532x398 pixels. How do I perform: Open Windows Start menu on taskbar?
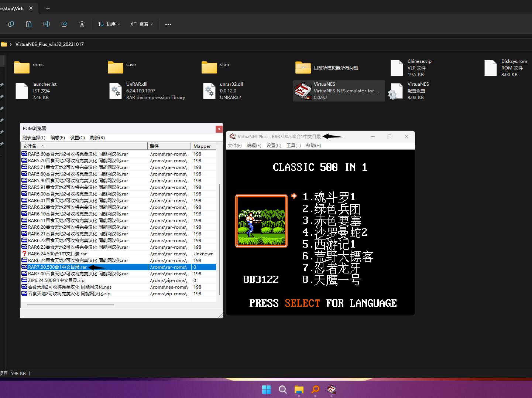pyautogui.click(x=266, y=390)
